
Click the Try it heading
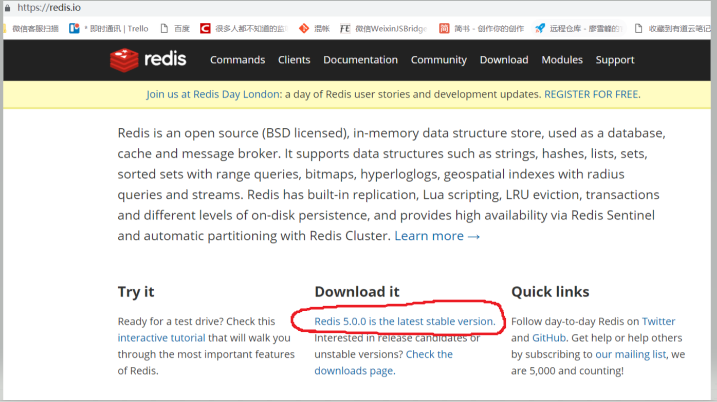pyautogui.click(x=136, y=292)
